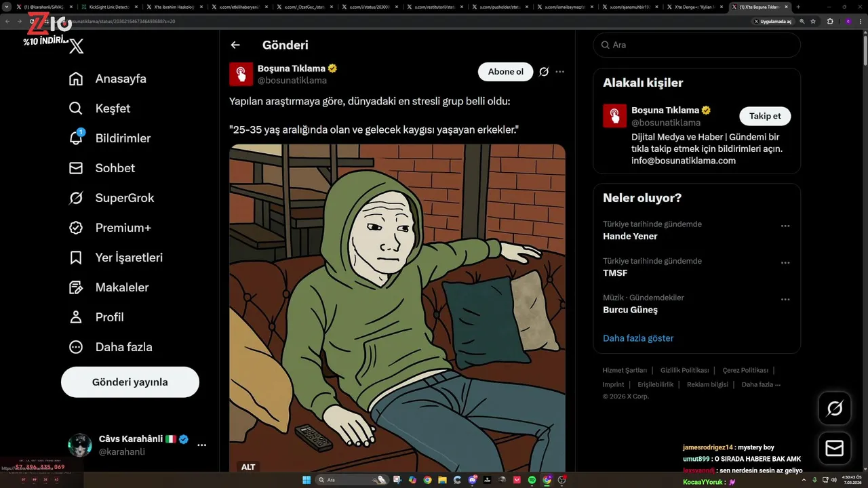Viewport: 868px width, 488px height.
Task: Click Daha fazla göster link
Action: point(638,338)
